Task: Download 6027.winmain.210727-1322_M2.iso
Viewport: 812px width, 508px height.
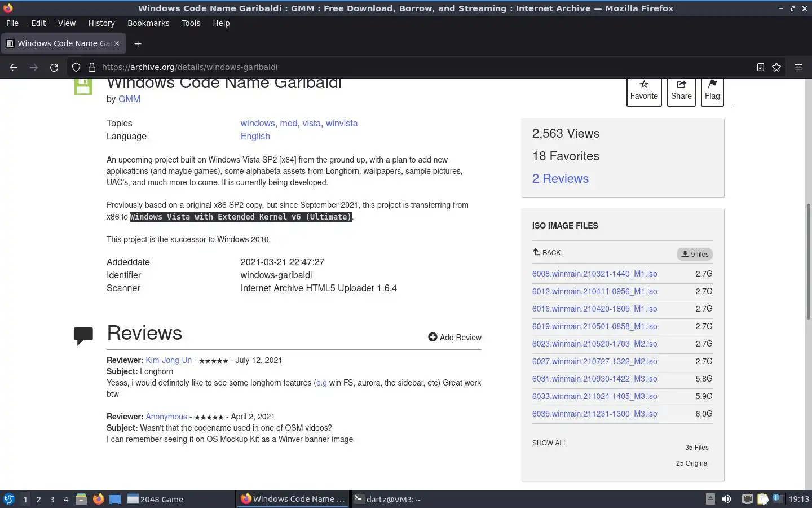Action: click(594, 361)
